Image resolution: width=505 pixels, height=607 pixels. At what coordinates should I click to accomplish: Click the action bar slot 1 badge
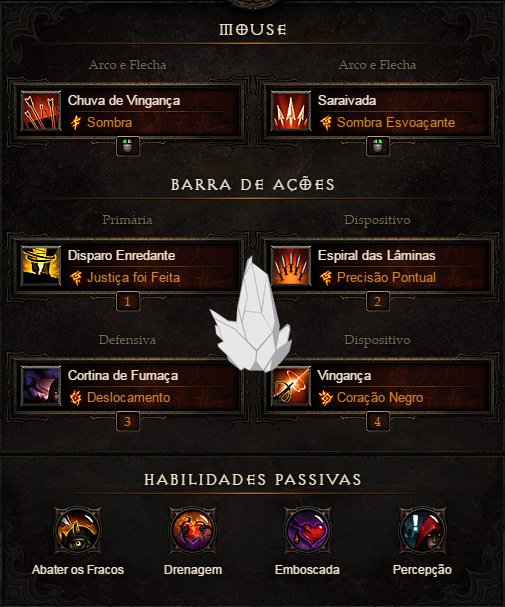(128, 302)
